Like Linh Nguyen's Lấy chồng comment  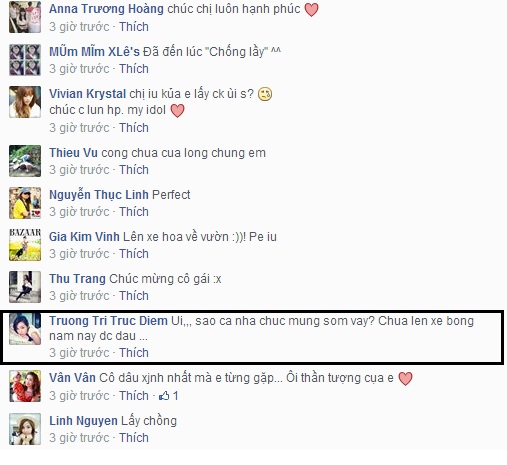pyautogui.click(x=134, y=438)
